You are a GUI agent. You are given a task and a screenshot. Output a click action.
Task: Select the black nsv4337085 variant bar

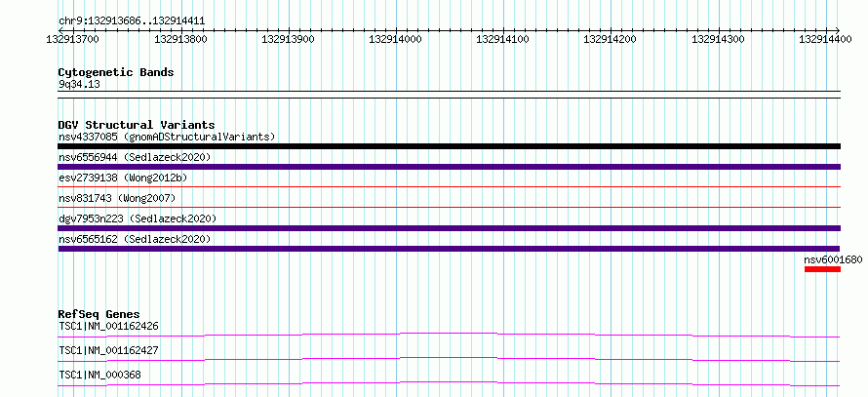450,146
